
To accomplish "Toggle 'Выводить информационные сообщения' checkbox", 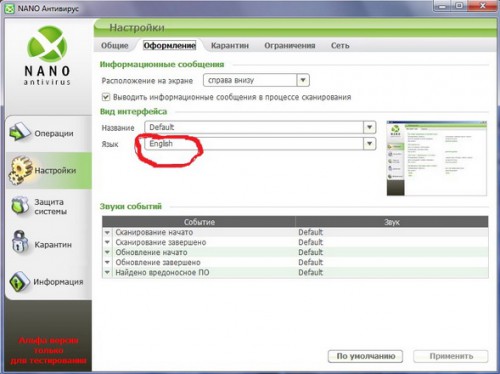I will click(106, 97).
